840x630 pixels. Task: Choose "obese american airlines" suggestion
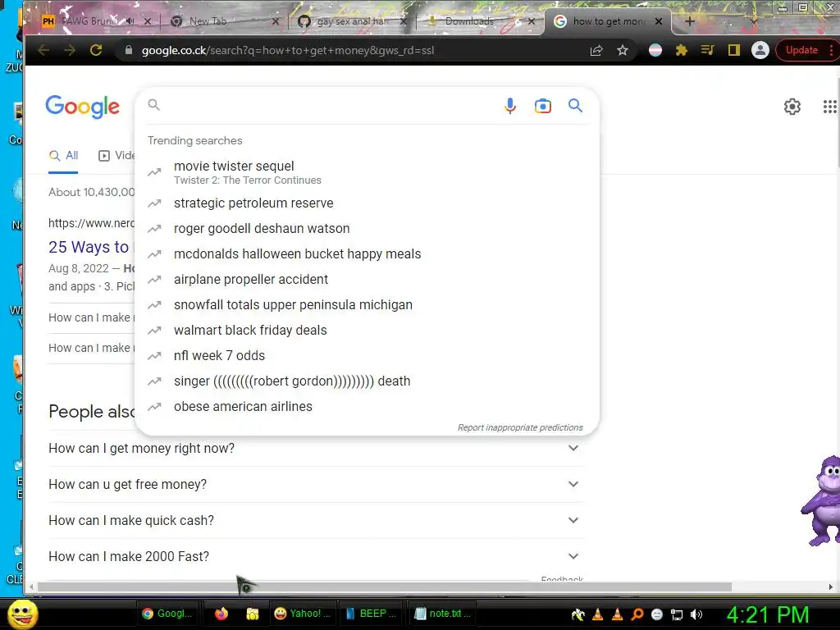click(x=367, y=407)
